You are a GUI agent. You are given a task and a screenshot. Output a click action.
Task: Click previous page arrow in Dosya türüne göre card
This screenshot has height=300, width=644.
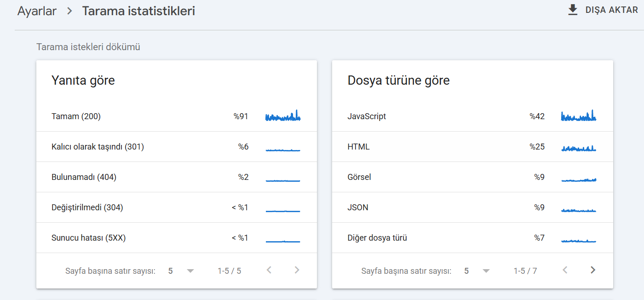565,270
